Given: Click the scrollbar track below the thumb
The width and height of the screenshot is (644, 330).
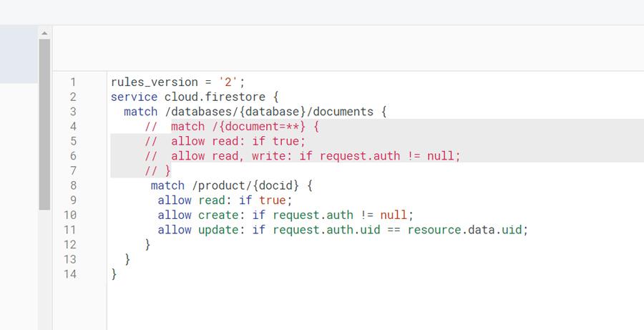Looking at the screenshot, I should tap(44, 270).
